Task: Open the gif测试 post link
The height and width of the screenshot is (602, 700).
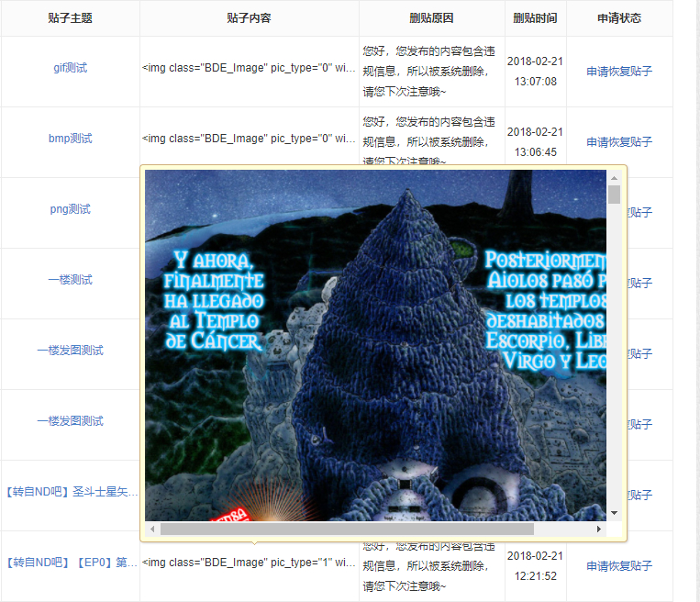Action: click(70, 68)
